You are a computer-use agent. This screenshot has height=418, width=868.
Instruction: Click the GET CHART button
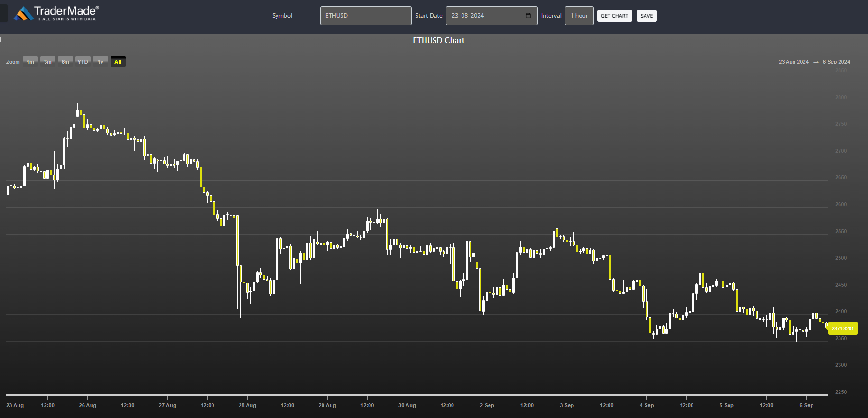coord(614,16)
